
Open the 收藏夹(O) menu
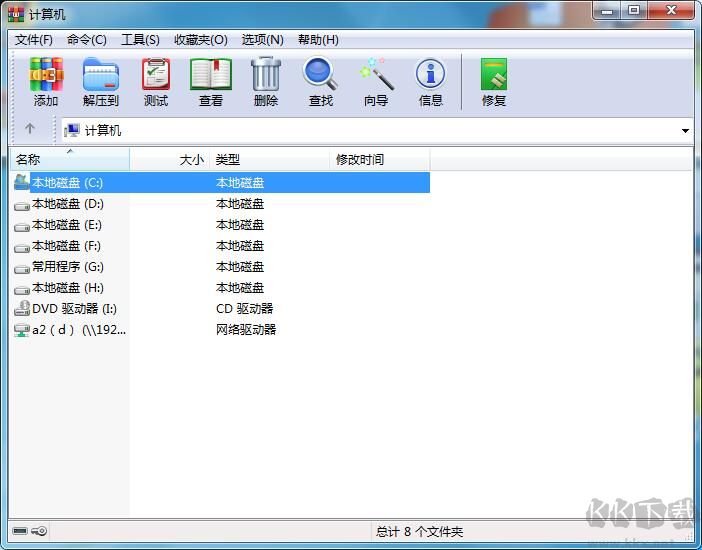coord(201,40)
